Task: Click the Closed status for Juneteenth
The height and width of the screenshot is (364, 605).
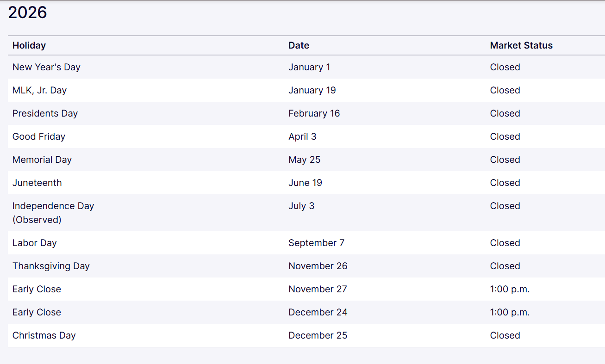Action: 505,183
